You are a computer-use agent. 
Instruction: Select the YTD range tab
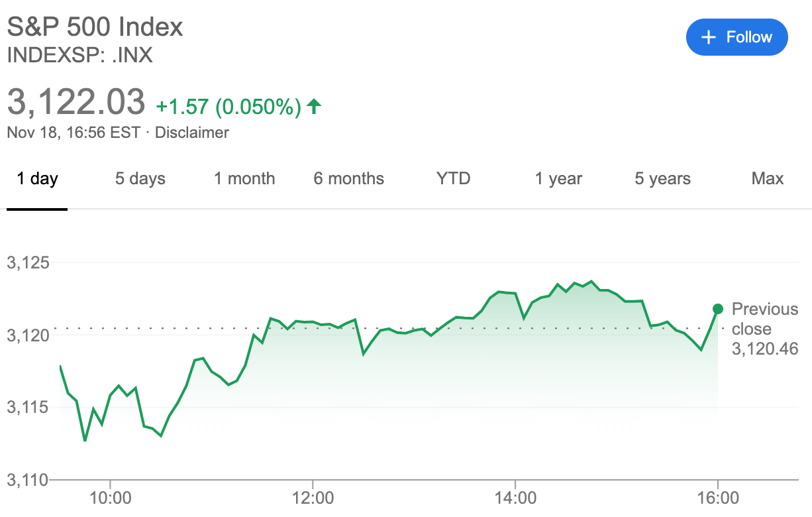pos(453,178)
